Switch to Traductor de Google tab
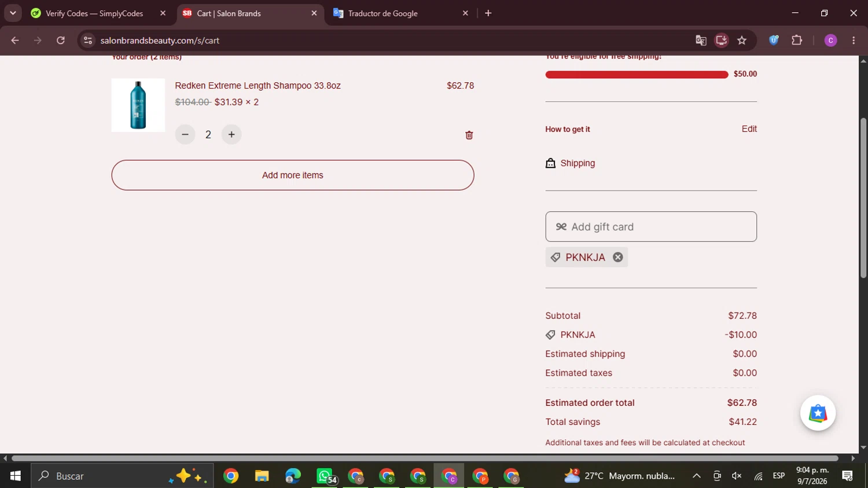Image resolution: width=868 pixels, height=488 pixels. [x=400, y=13]
